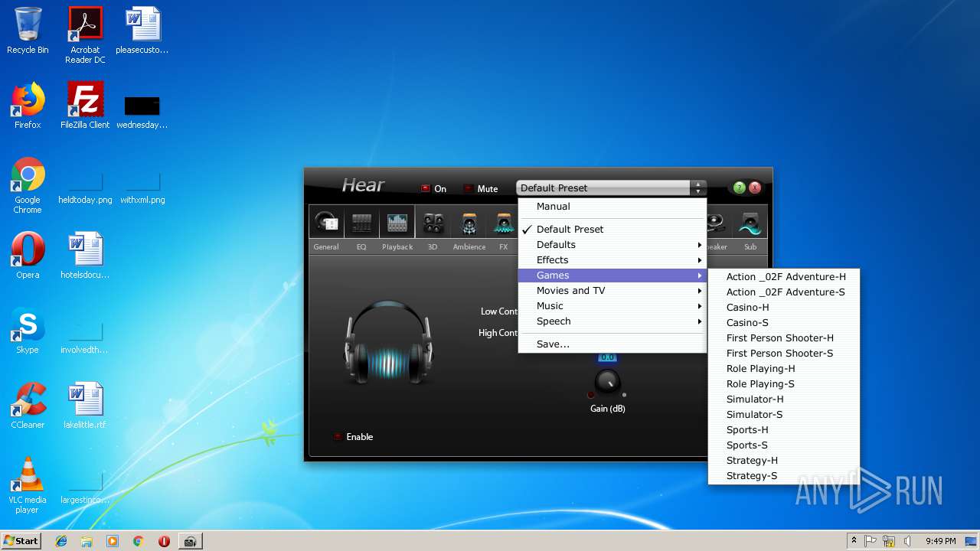This screenshot has width=980, height=551.
Task: Select Casino-S preset
Action: click(784, 323)
